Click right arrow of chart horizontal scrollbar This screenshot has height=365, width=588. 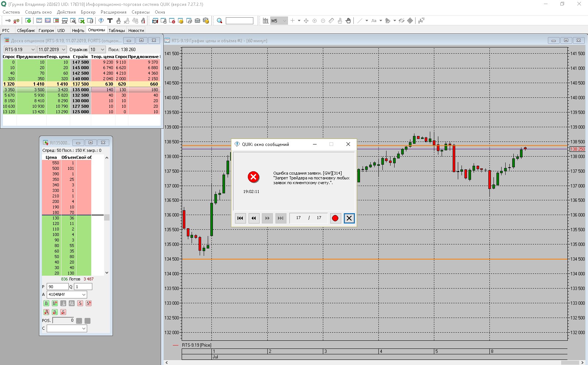[x=582, y=363]
